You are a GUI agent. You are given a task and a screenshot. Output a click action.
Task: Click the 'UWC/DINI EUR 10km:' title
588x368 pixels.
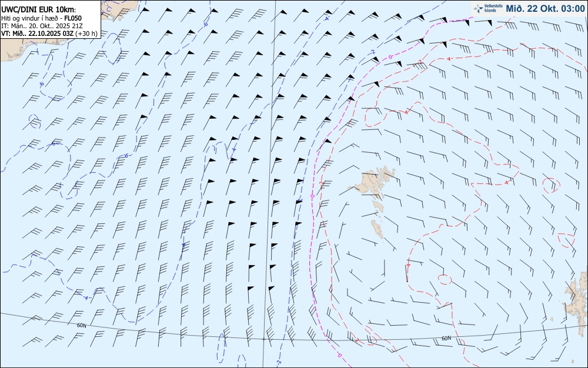click(38, 10)
